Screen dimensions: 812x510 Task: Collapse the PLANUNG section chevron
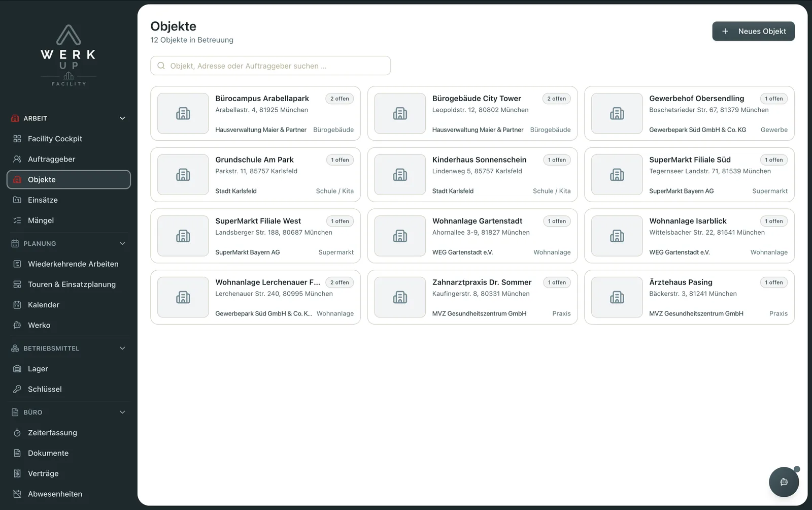[x=122, y=243]
